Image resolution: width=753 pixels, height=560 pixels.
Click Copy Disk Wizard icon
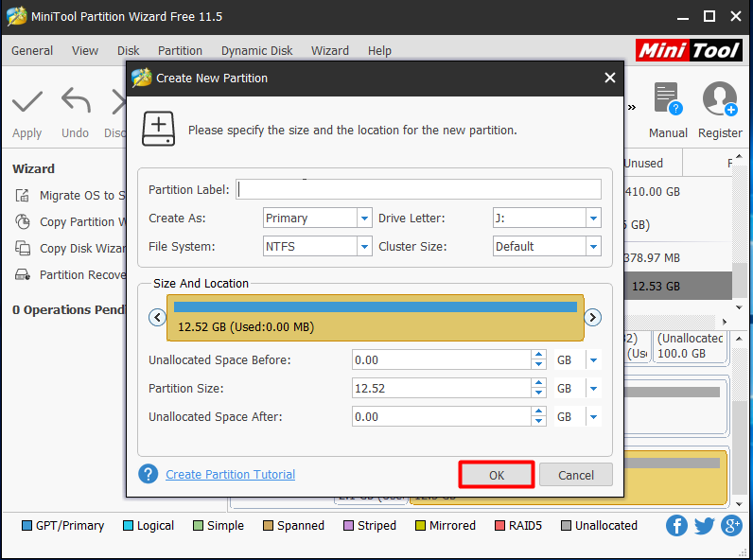23,248
